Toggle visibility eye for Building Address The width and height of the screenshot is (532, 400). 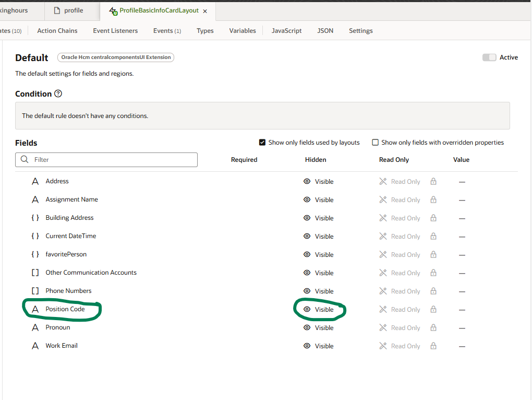[x=307, y=218]
